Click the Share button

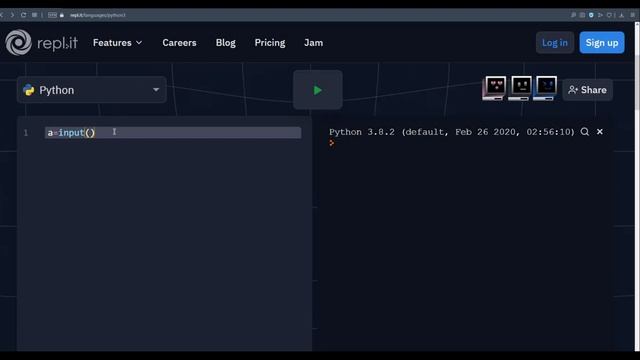[x=587, y=90]
